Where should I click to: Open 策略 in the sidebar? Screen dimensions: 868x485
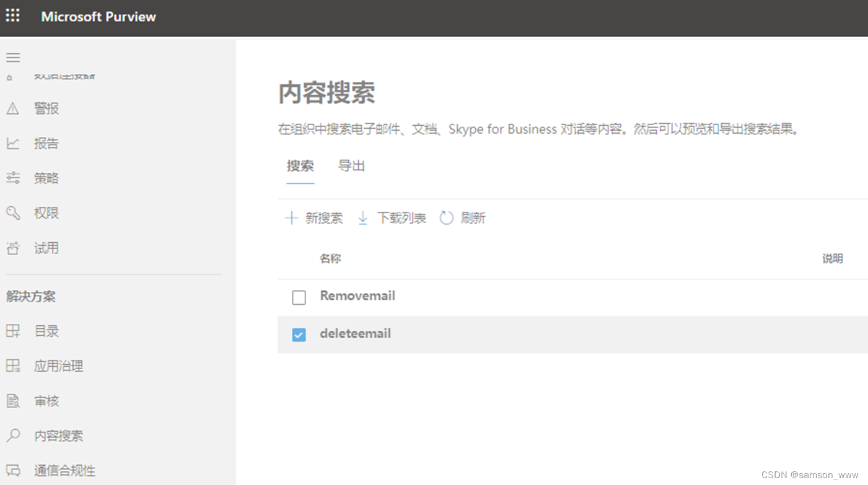(46, 178)
